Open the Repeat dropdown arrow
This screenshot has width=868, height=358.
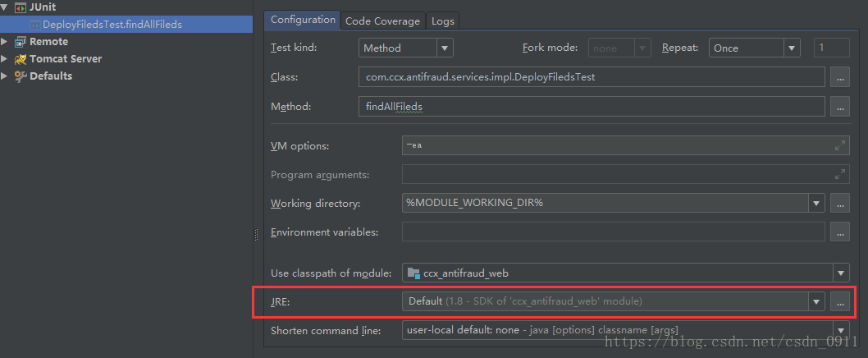pyautogui.click(x=792, y=48)
